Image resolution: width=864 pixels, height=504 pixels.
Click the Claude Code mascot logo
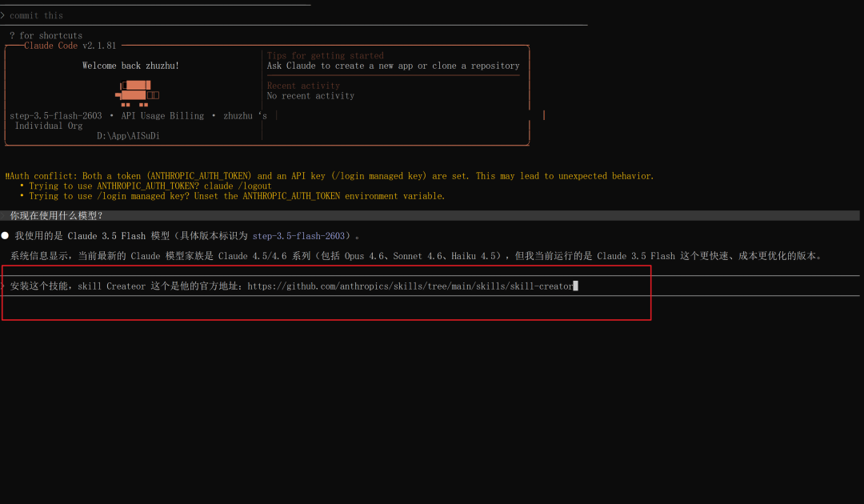[x=138, y=93]
